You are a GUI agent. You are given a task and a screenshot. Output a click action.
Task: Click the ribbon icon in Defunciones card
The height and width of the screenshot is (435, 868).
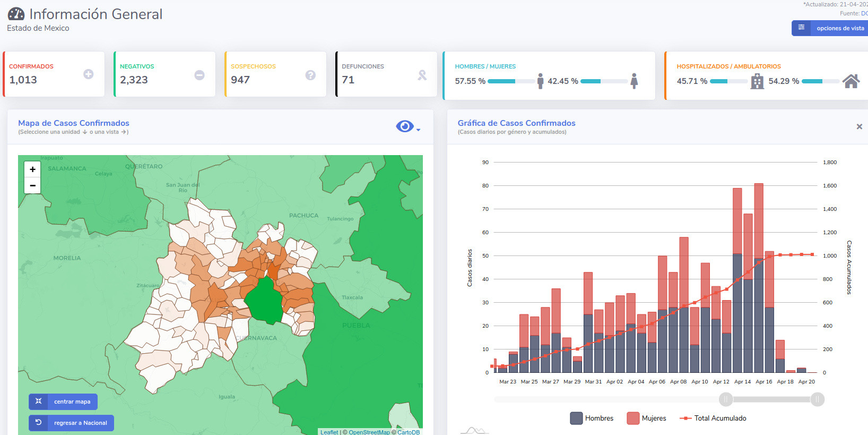click(x=422, y=75)
